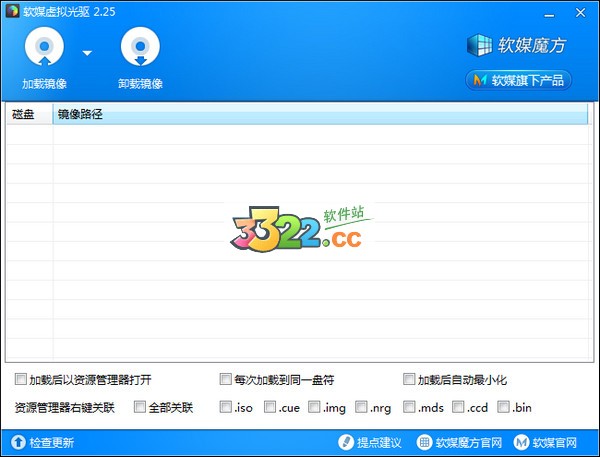Enable 加载后以资源管理器打开 checkbox
600x457 pixels.
[21, 379]
